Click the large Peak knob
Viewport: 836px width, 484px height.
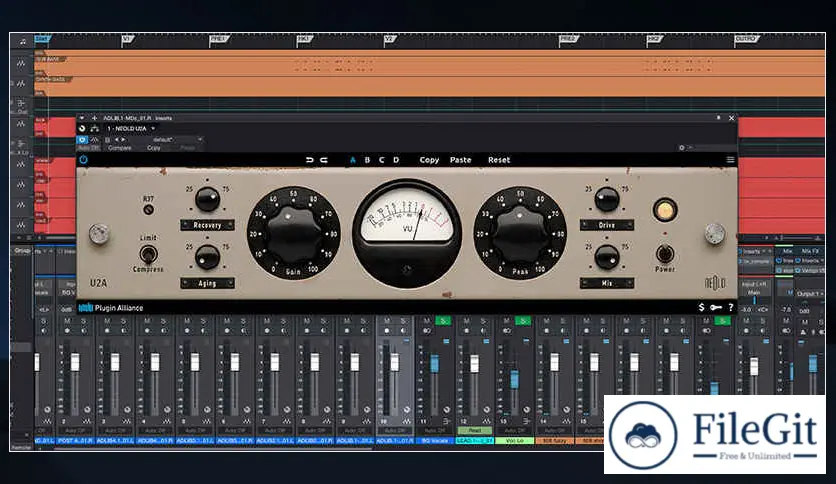[520, 232]
